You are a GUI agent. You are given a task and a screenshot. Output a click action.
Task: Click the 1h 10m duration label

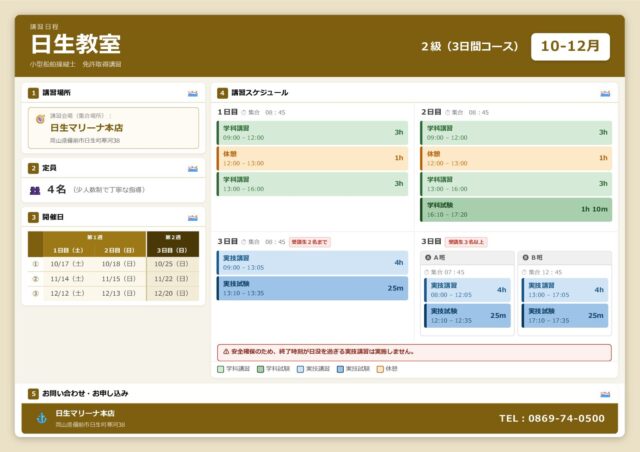[x=594, y=209]
